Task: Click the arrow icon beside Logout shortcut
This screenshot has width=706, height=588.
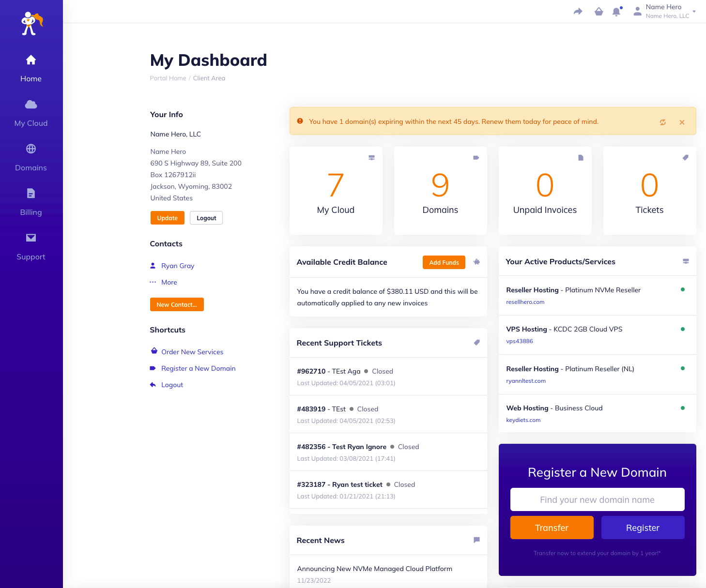Action: point(153,385)
